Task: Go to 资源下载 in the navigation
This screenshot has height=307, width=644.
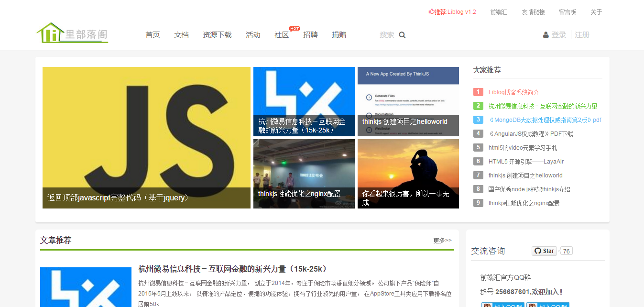Action: tap(217, 35)
